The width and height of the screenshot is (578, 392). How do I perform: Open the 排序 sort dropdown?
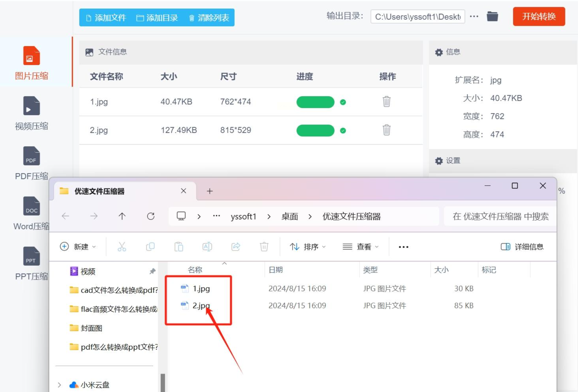pyautogui.click(x=308, y=247)
